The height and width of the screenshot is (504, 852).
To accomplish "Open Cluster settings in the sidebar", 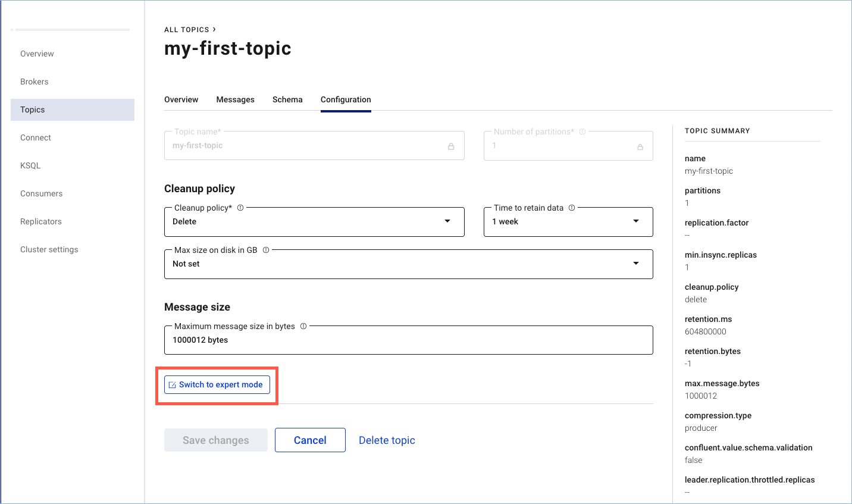I will (49, 249).
